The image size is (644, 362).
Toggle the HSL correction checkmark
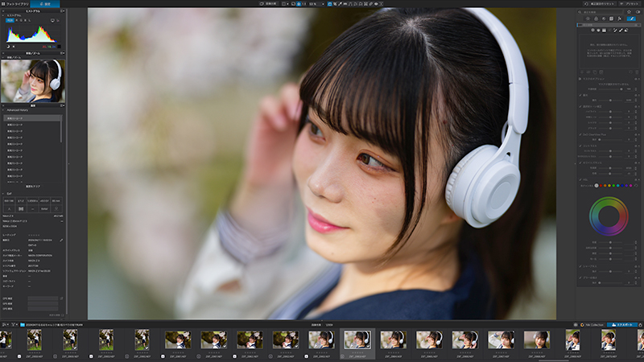[x=580, y=179]
